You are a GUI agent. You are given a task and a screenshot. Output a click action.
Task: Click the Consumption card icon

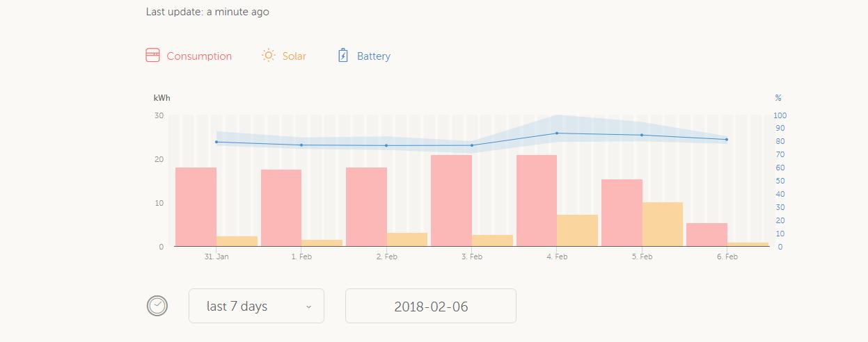(152, 56)
